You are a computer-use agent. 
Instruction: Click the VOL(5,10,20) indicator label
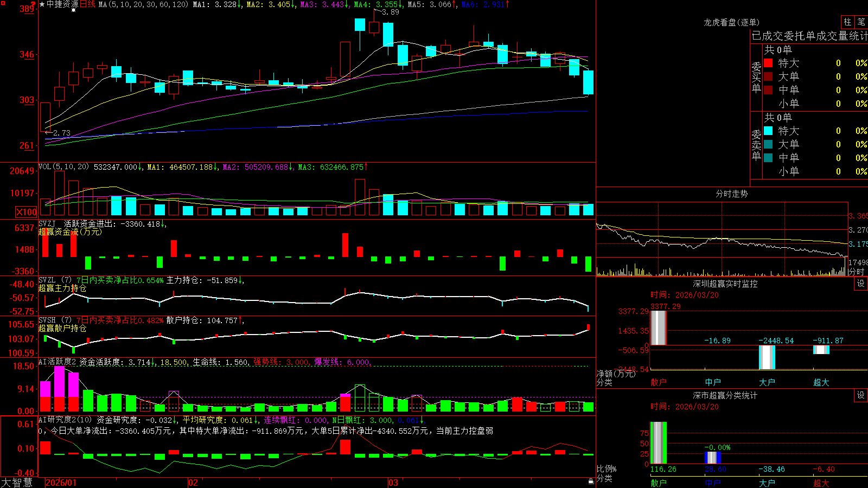[63, 167]
